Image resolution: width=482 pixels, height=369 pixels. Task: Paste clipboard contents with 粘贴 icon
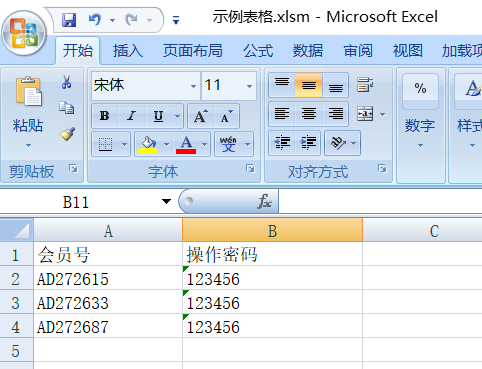pos(28,91)
